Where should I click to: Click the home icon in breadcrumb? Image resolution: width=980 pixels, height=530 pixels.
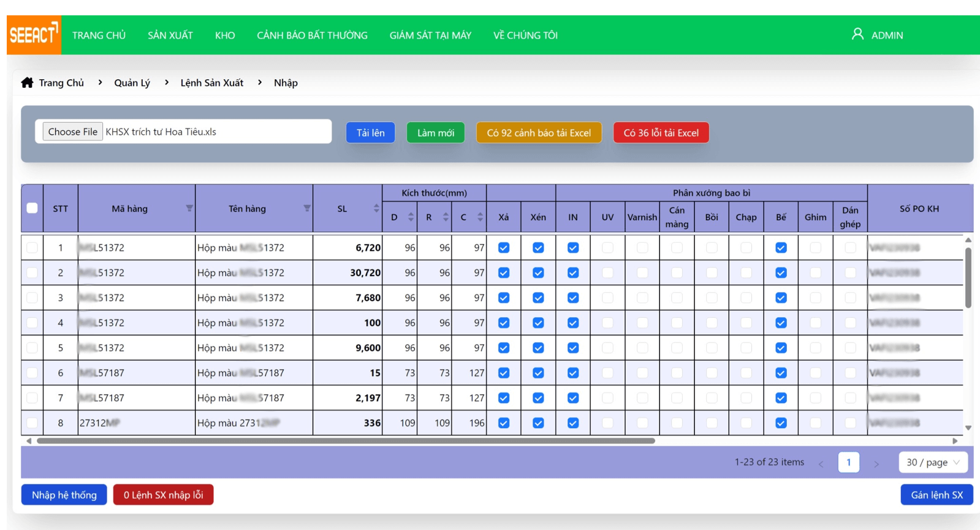(x=27, y=82)
